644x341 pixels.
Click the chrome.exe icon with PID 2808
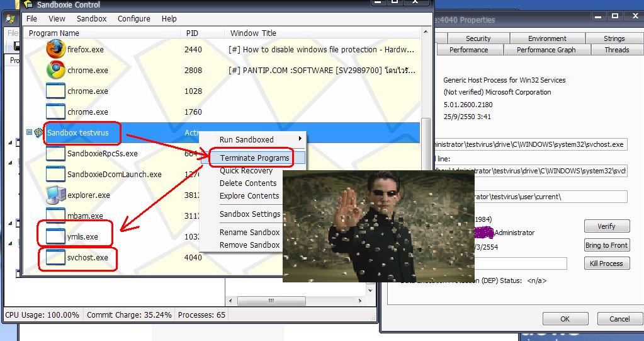pos(56,71)
